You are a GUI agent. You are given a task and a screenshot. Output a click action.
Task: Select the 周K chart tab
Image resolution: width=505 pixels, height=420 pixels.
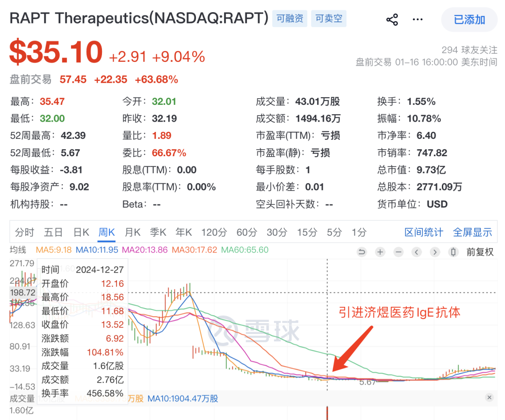coord(107,232)
